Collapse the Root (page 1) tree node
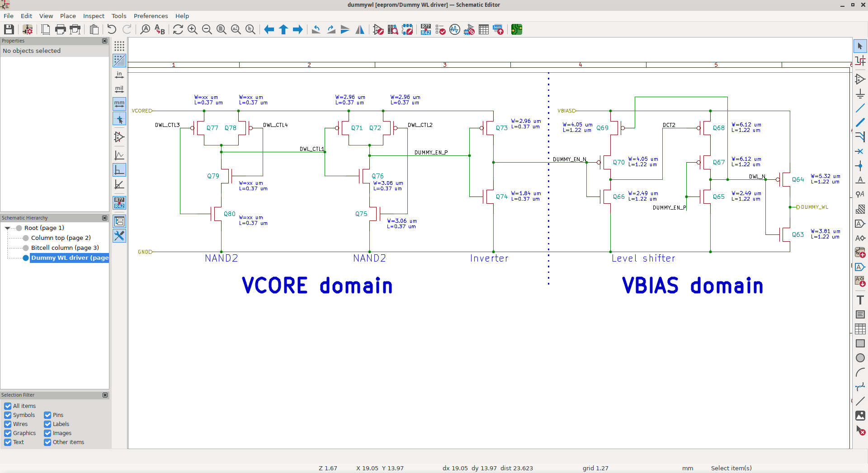Viewport: 868px width, 473px height. [x=8, y=228]
